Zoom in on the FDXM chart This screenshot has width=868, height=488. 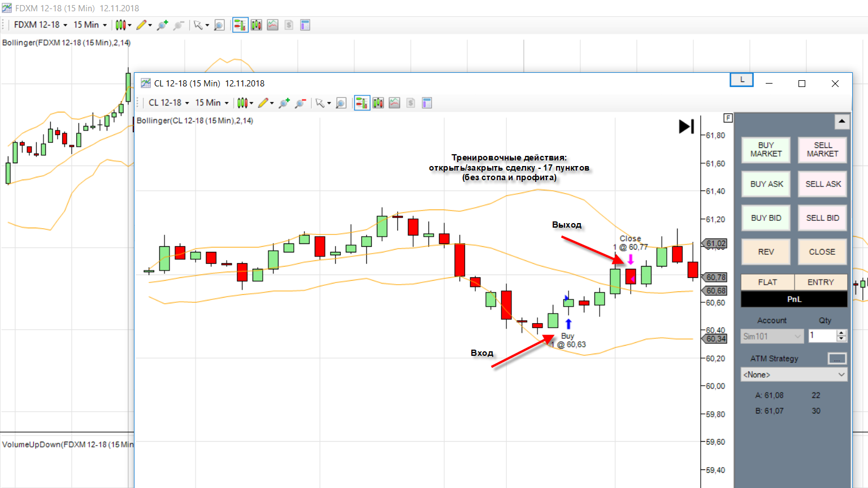[x=162, y=25]
